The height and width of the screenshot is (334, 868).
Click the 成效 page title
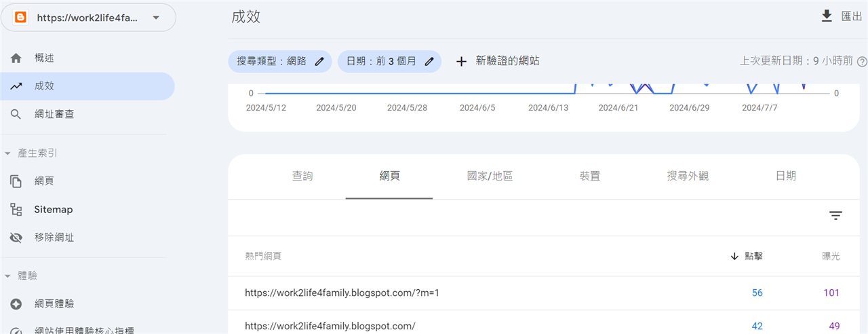245,17
